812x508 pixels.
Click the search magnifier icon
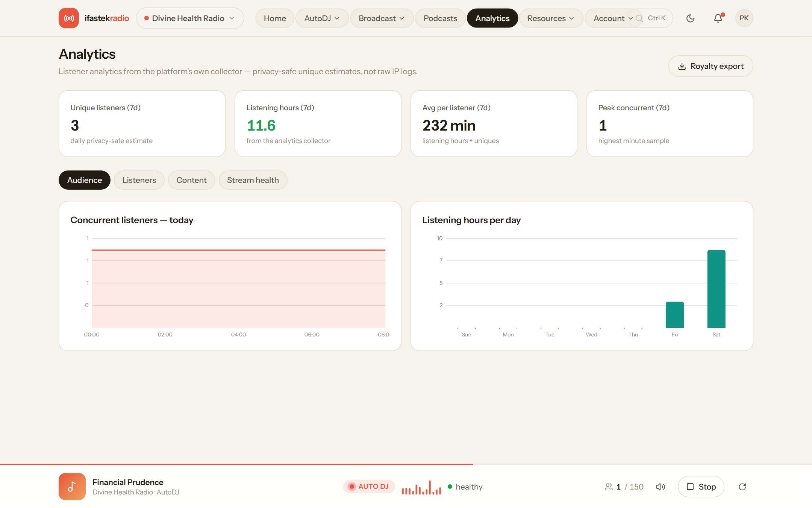[x=639, y=18]
